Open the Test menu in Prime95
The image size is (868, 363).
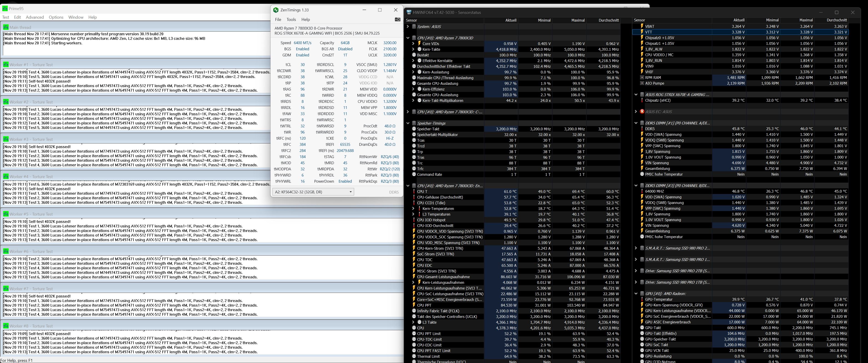(6, 17)
